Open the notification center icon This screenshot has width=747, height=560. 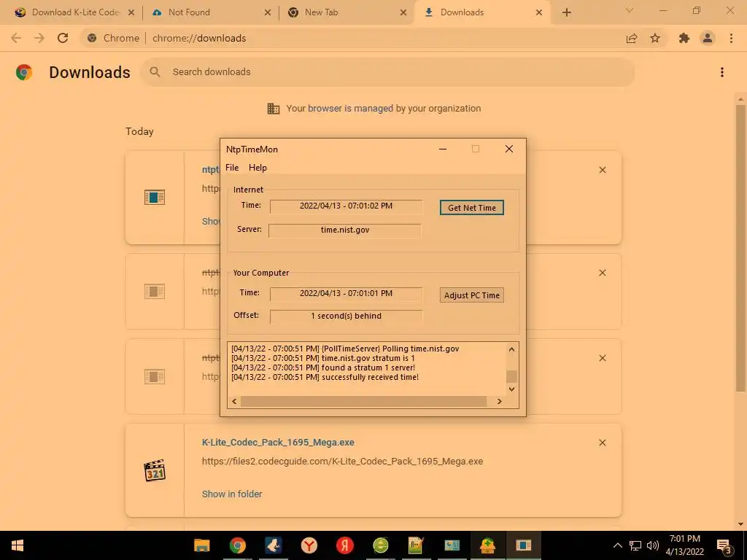click(x=724, y=545)
